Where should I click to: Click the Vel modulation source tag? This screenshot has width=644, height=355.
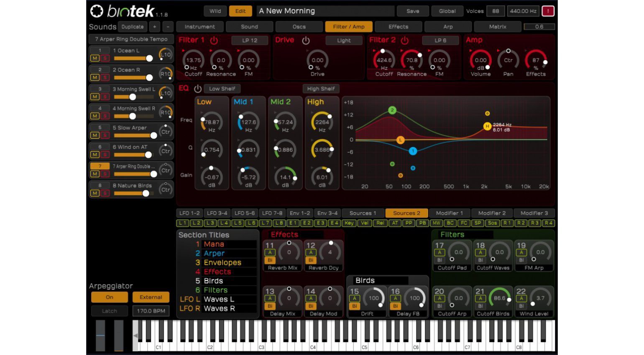[365, 223]
